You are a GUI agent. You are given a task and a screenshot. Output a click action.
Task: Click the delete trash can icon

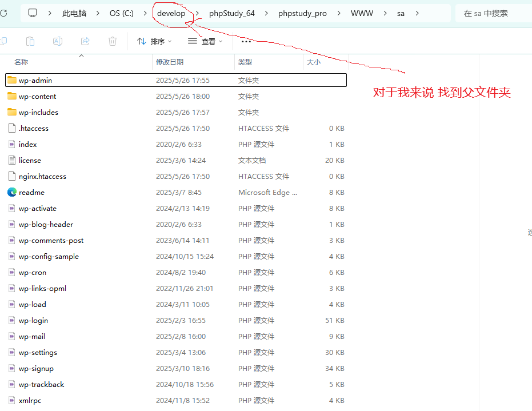point(113,41)
